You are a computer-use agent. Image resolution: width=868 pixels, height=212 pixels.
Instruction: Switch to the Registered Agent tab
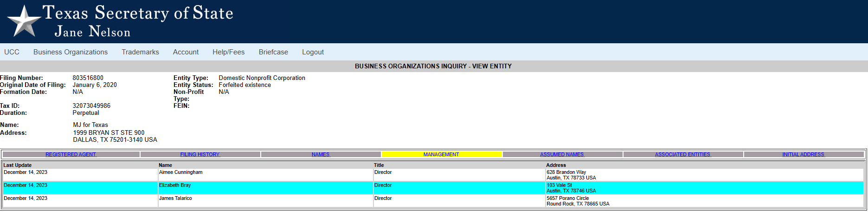[x=71, y=154]
